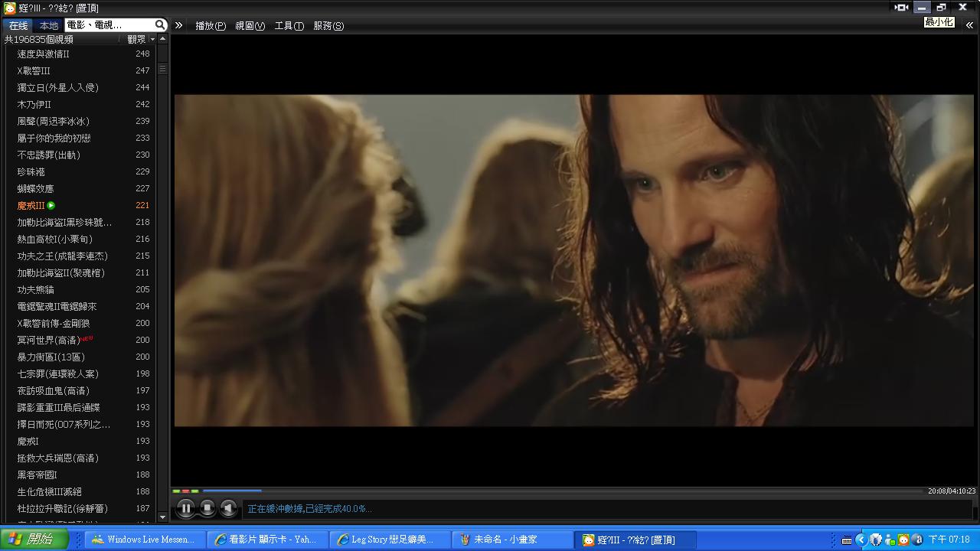Collapse the sidebar with double-arrow icon

178,25
